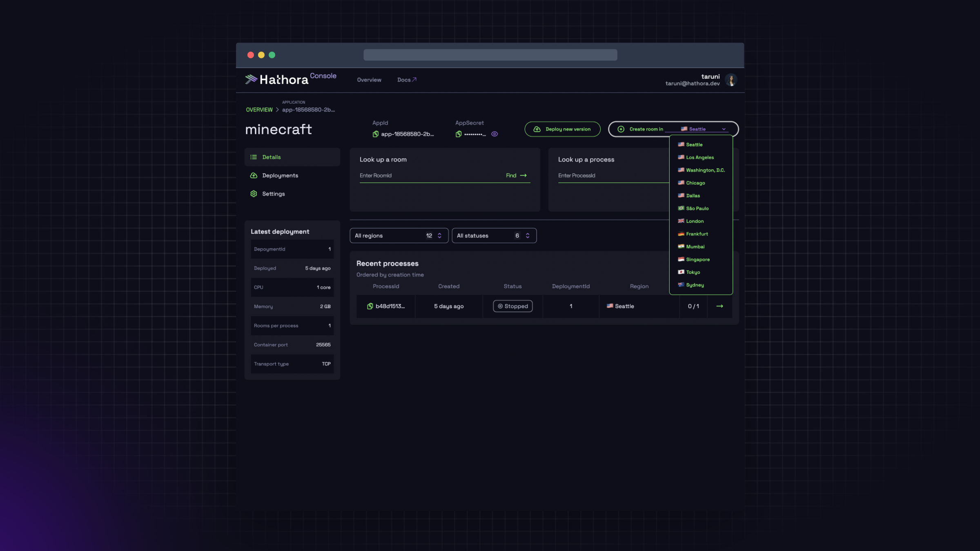Click the Transport type TCP value

326,364
